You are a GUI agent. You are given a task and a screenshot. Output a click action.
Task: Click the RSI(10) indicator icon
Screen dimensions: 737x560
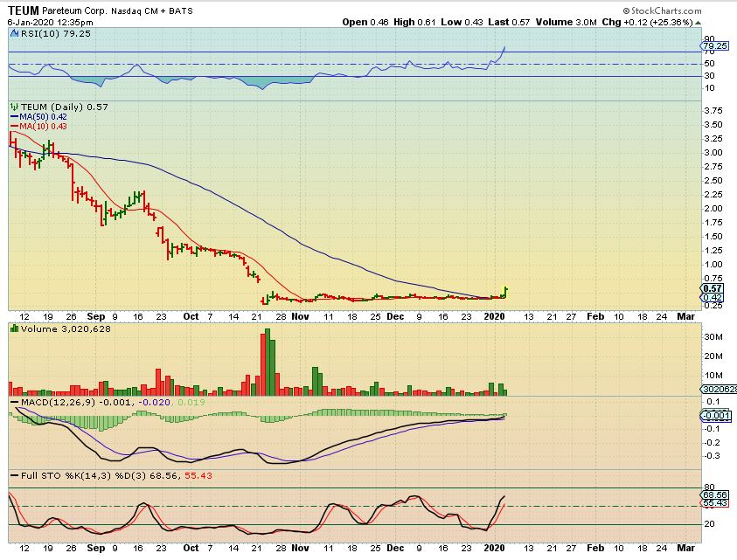click(x=12, y=32)
